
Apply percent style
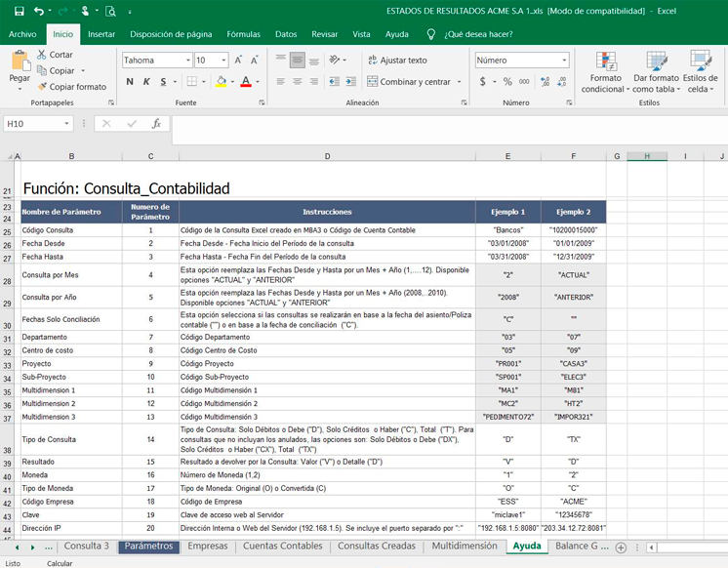click(507, 82)
